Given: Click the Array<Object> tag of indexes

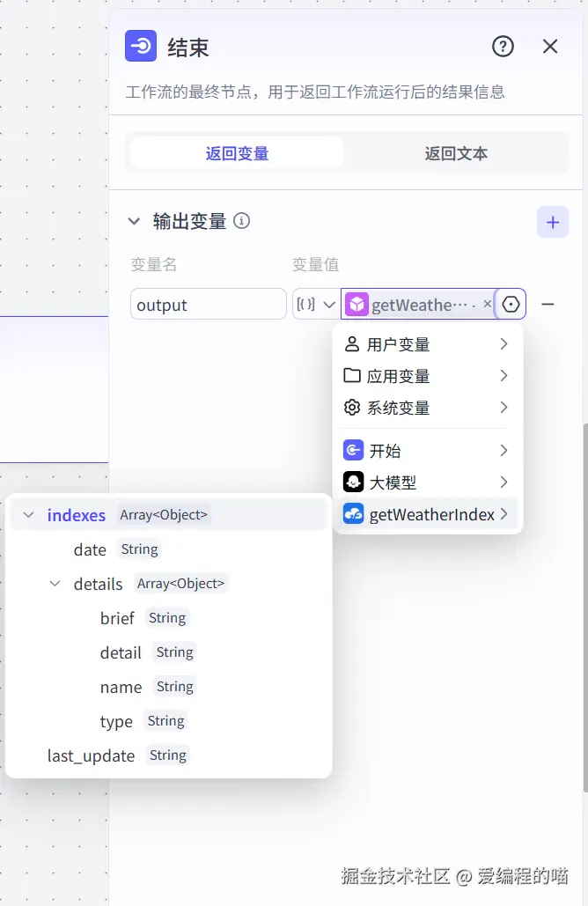Looking at the screenshot, I should (x=164, y=514).
